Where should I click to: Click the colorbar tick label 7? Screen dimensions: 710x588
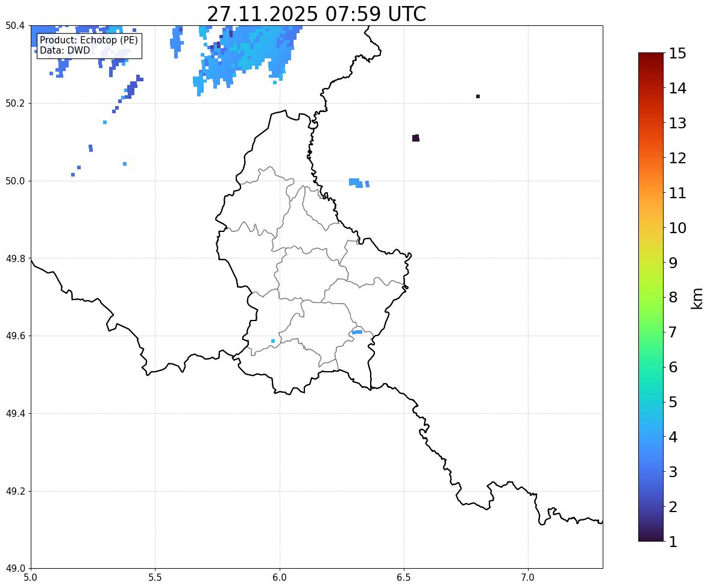click(x=673, y=332)
